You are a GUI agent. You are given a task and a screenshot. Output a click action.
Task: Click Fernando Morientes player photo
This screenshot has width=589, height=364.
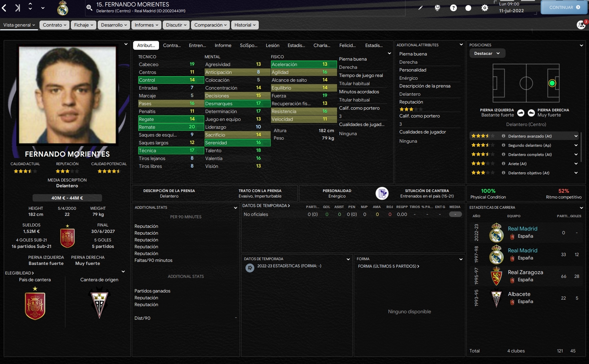(67, 95)
